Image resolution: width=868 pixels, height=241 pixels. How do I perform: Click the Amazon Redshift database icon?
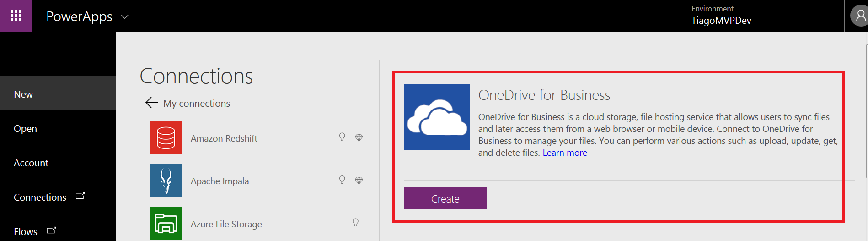tap(166, 138)
